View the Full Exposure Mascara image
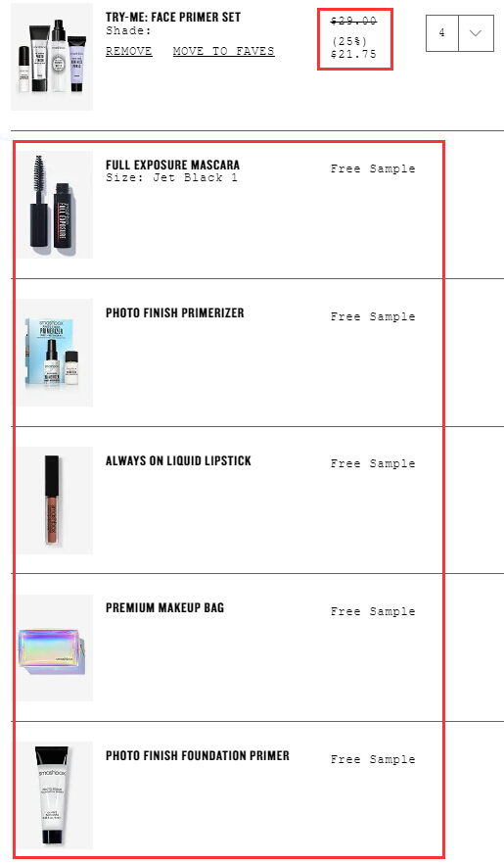This screenshot has width=504, height=863. point(54,205)
